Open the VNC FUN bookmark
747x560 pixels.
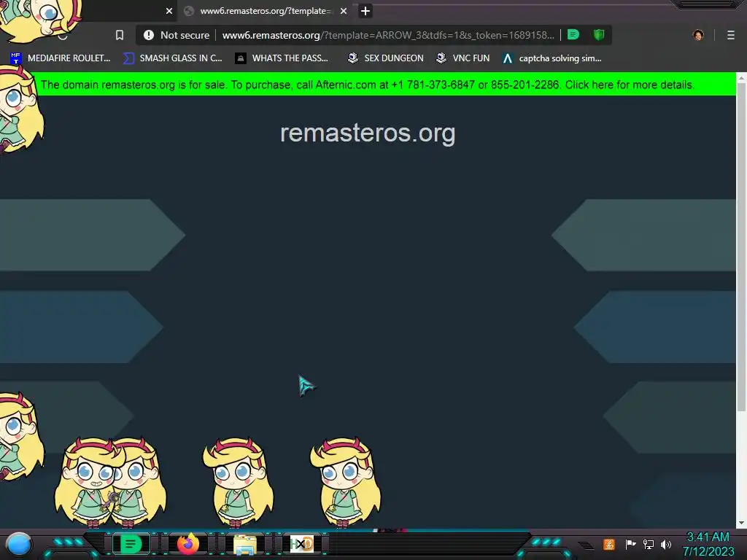(463, 58)
